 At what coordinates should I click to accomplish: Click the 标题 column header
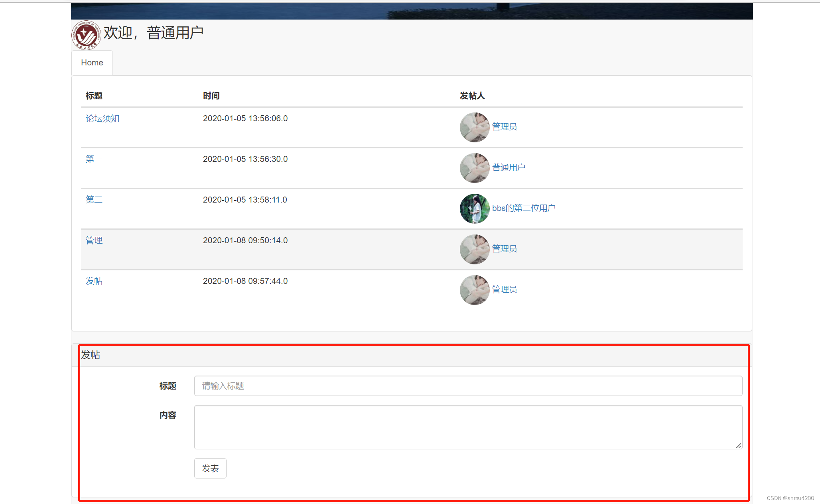pos(94,96)
